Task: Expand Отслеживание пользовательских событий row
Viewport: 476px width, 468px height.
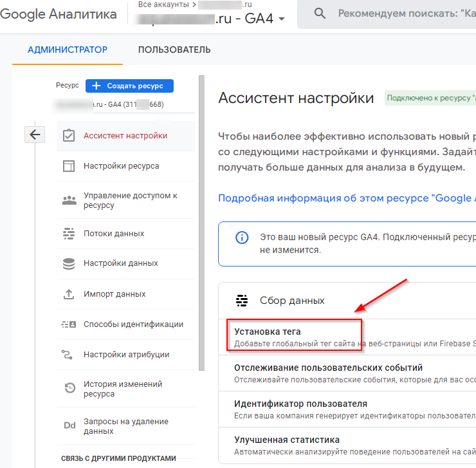Action: 328,368
